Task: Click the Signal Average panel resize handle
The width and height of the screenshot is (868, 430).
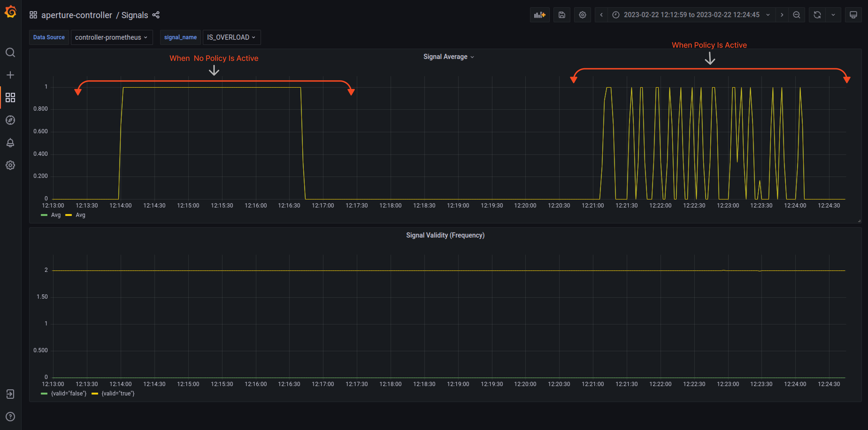Action: (x=859, y=221)
